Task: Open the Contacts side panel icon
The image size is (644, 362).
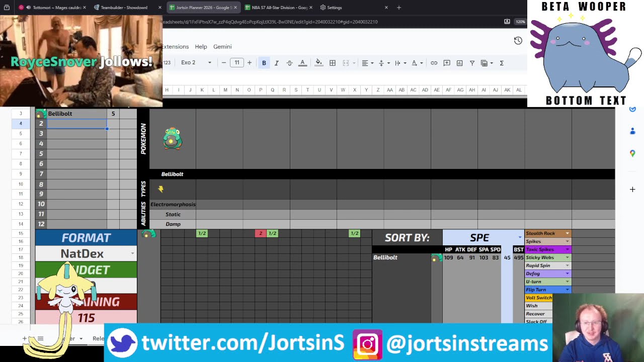Action: (x=632, y=131)
